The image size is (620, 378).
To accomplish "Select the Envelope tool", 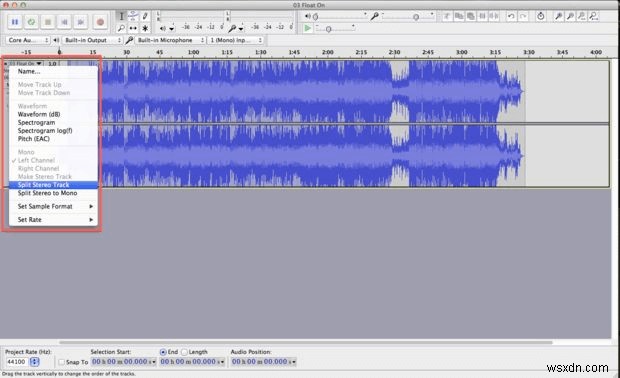I will point(133,16).
